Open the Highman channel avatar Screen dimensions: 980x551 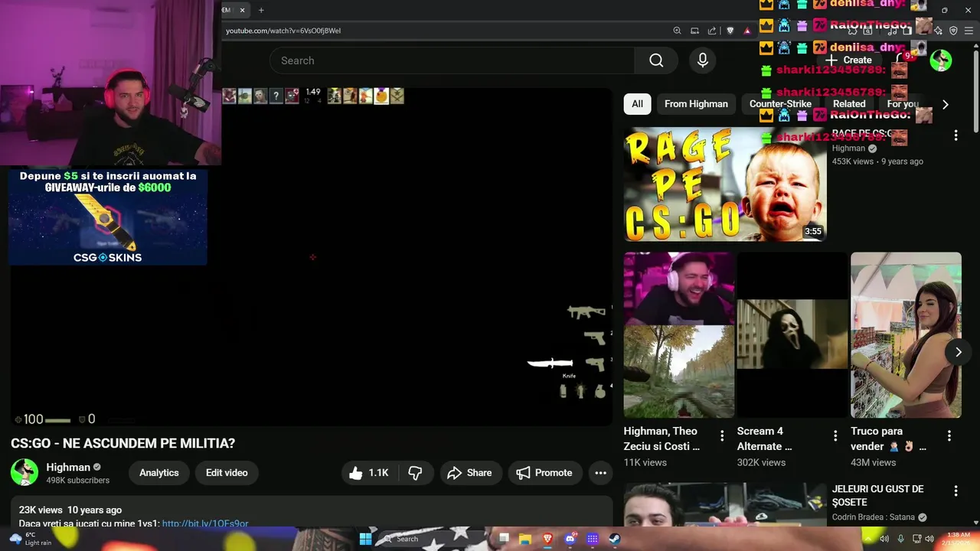pos(24,473)
